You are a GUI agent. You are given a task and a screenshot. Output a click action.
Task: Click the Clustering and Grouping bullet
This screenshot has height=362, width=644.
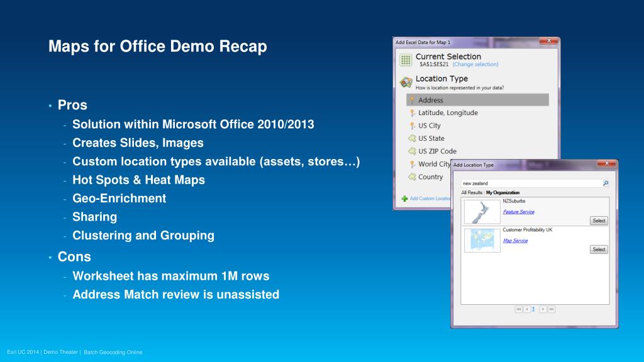pos(143,235)
